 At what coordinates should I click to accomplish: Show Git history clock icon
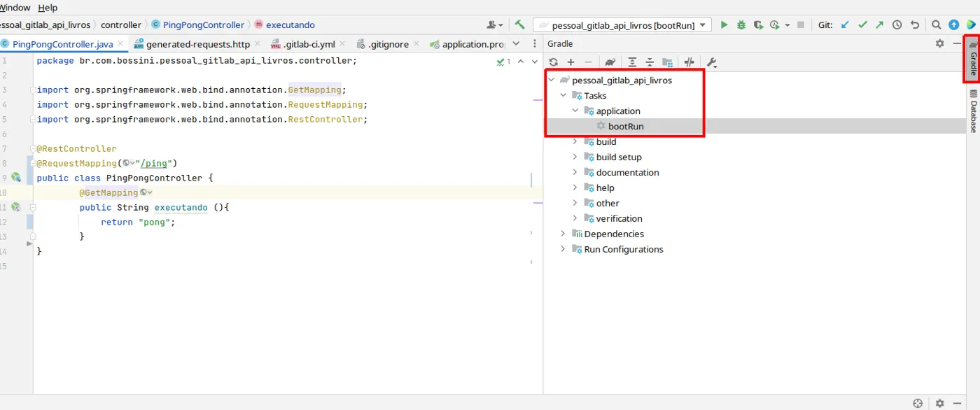897,24
